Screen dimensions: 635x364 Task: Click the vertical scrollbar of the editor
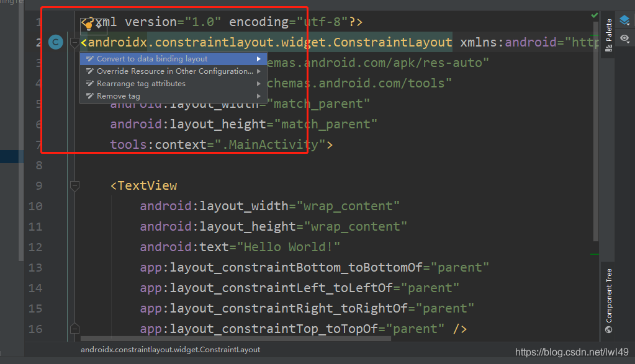(595, 131)
